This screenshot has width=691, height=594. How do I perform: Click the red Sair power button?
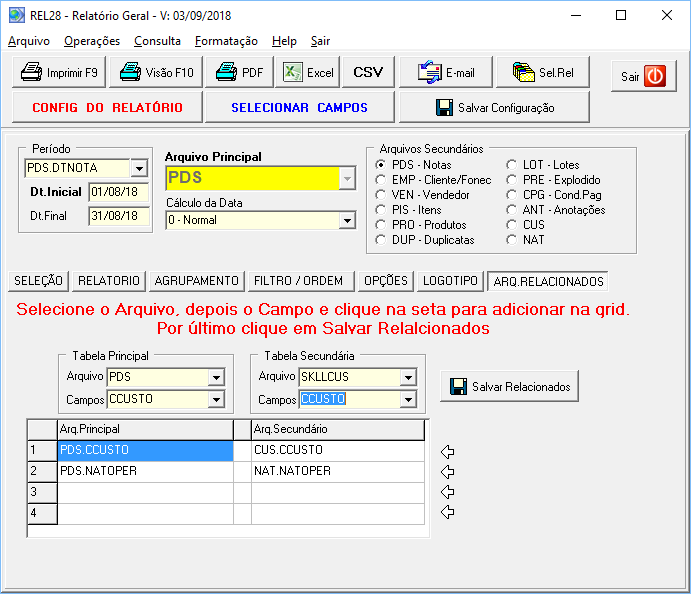(643, 76)
